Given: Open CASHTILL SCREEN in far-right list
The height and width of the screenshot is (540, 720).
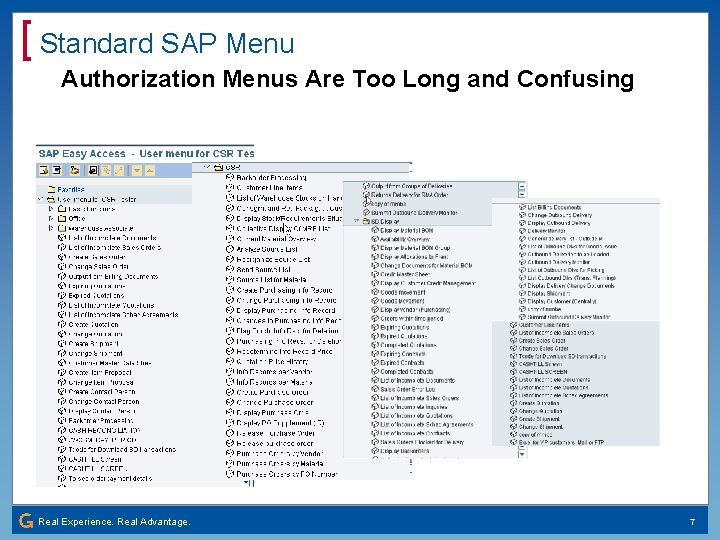Looking at the screenshot, I should point(543,372).
